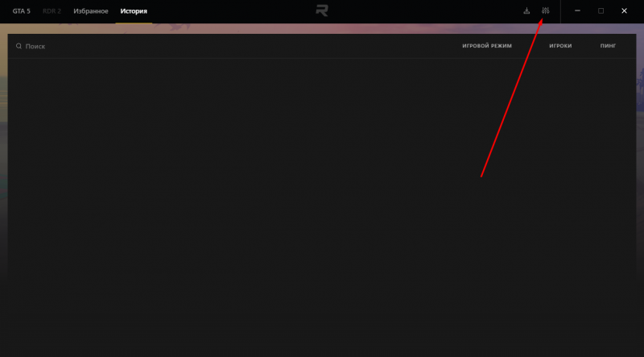Close the launcher window
Viewport: 644px width, 357px height.
click(624, 11)
